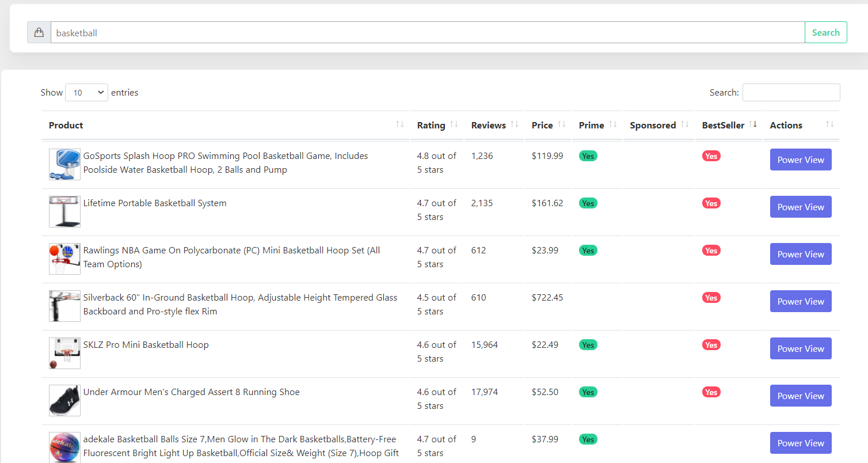Viewport: 868px width, 463px height.
Task: Select the GoSports Splash Hoop PRO product title
Action: click(x=226, y=163)
